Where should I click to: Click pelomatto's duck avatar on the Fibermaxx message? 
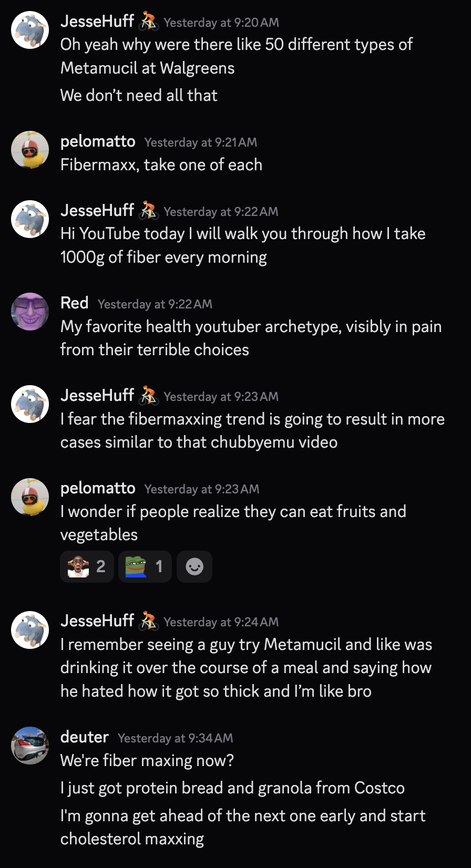coord(30,150)
